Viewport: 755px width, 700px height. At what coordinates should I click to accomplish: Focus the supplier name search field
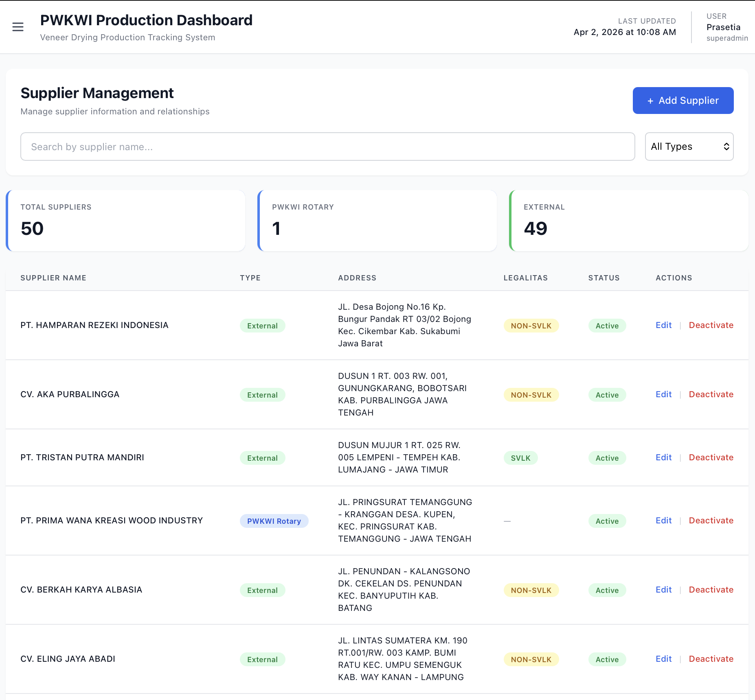[327, 147]
